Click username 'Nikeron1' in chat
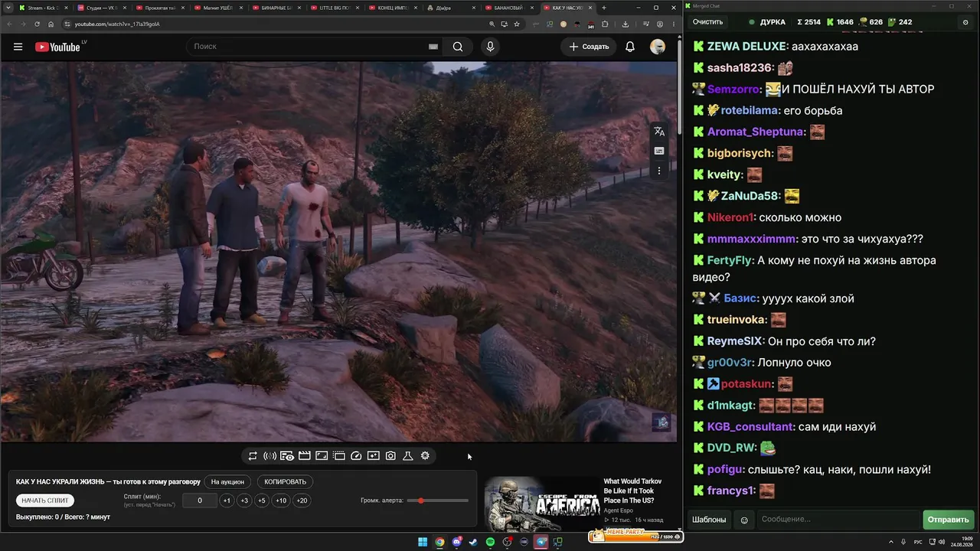The width and height of the screenshot is (980, 551). tap(732, 217)
